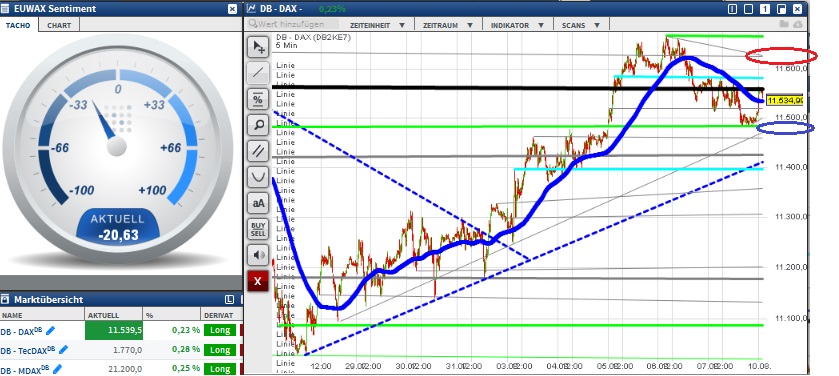Click the chart icon left of DB - DAX title
Screen dimensions: 839x376
[x=251, y=9]
